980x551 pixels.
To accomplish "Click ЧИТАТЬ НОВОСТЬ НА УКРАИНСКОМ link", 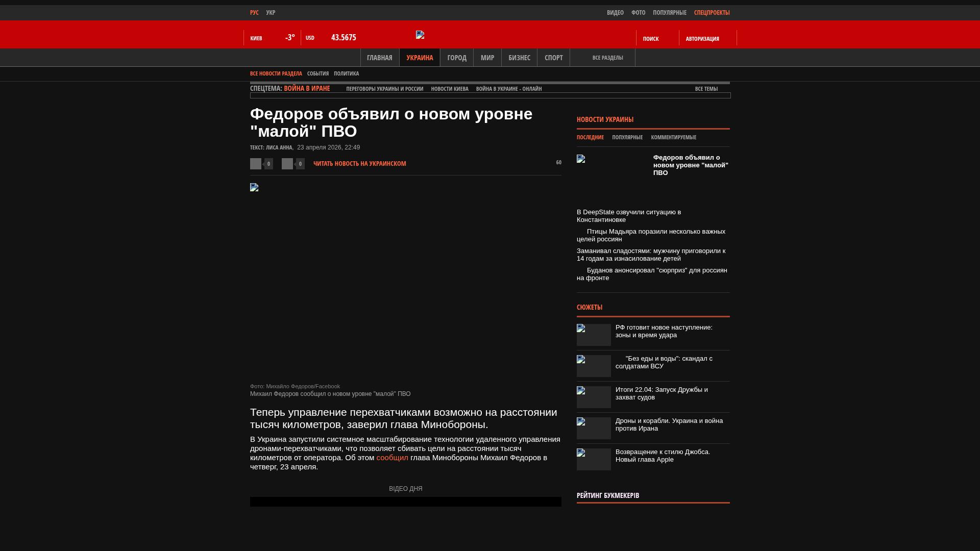I will coord(359,164).
